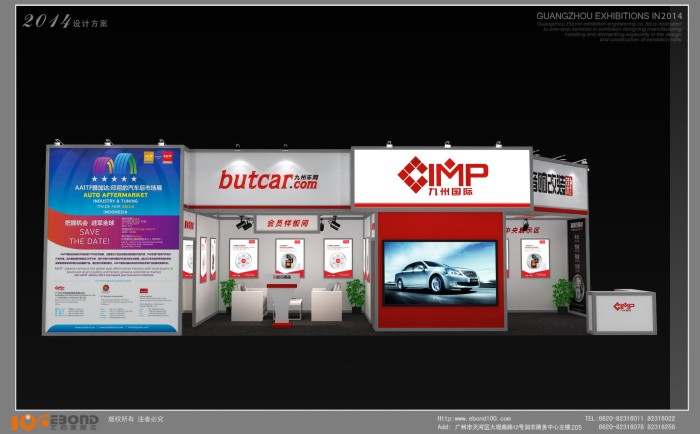The width and height of the screenshot is (700, 434).
Task: Click the five-star row on AAITF poster
Action: 115,179
